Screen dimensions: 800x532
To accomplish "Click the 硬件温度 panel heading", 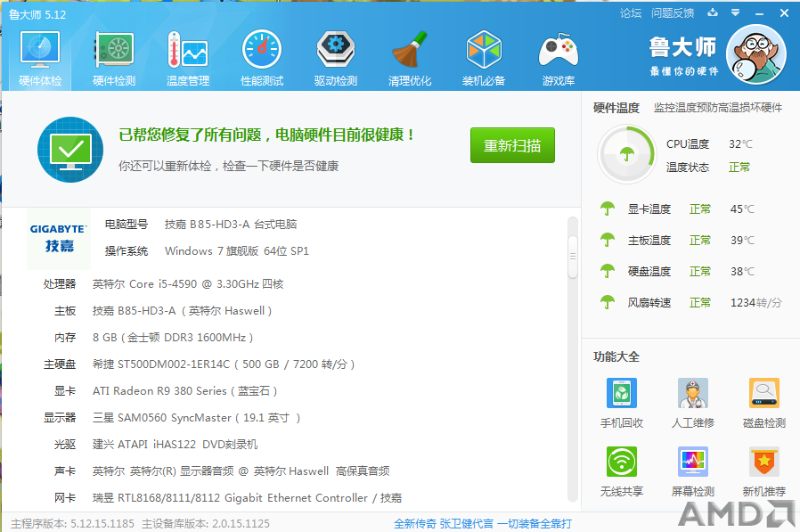I will click(616, 108).
